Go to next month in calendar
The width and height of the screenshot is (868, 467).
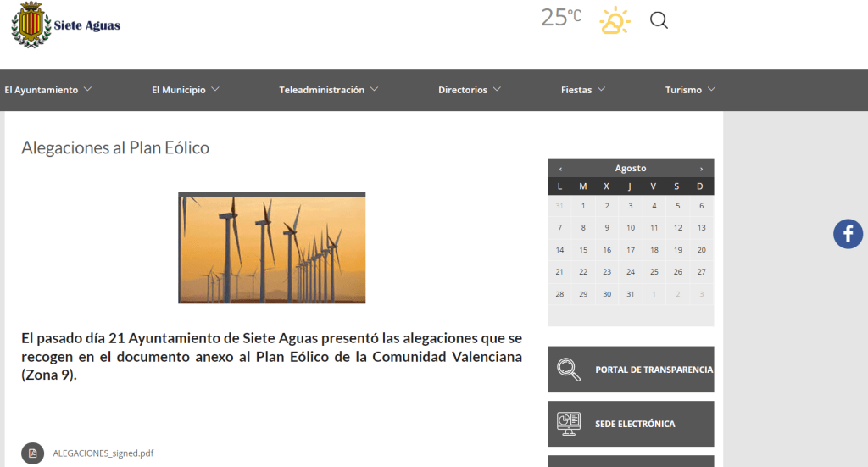tap(701, 169)
